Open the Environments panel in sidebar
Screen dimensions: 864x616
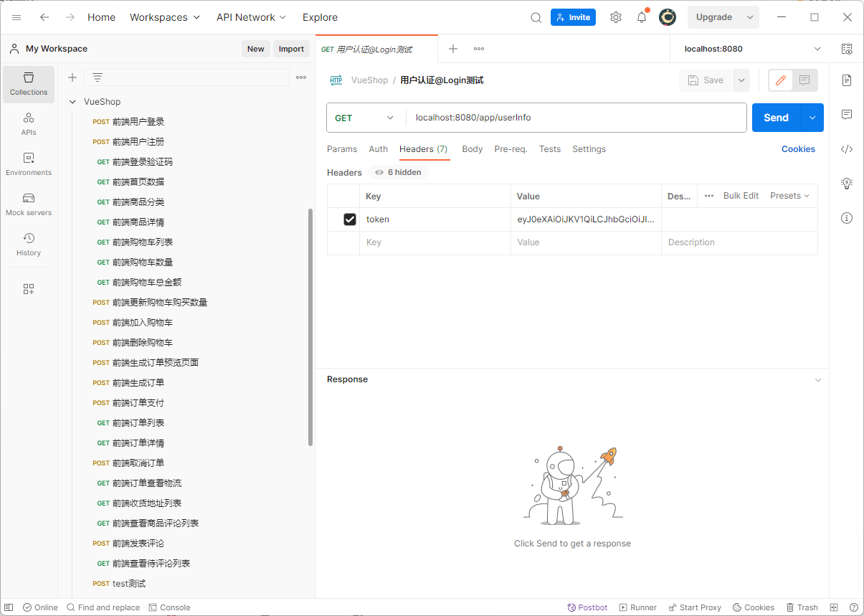[28, 165]
